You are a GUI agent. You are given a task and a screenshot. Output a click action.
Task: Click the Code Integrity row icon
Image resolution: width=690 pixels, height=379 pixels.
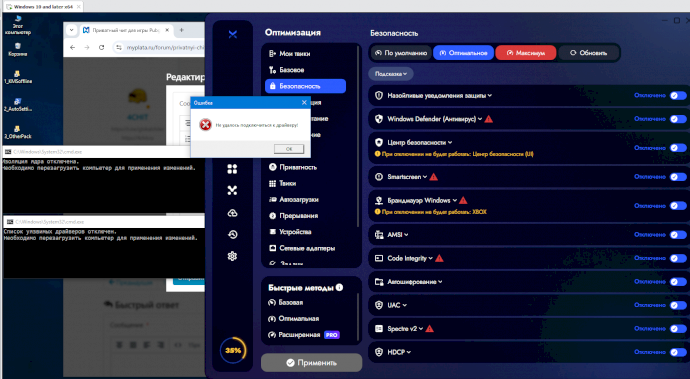(379, 258)
